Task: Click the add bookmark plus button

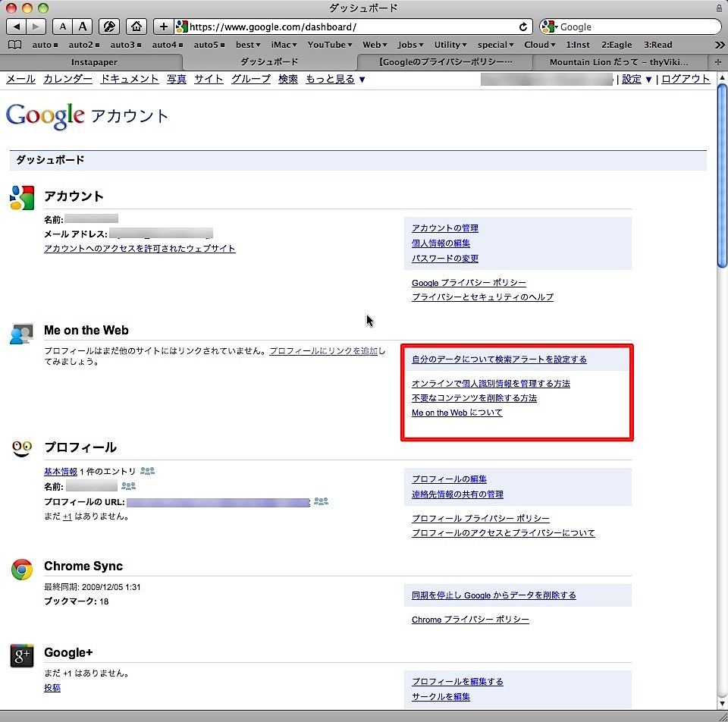Action: 163,27
